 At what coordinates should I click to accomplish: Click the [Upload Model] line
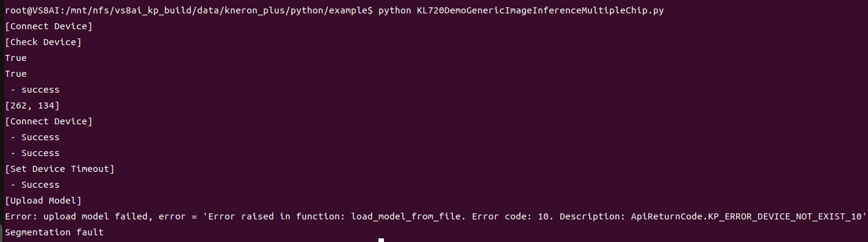(43, 201)
